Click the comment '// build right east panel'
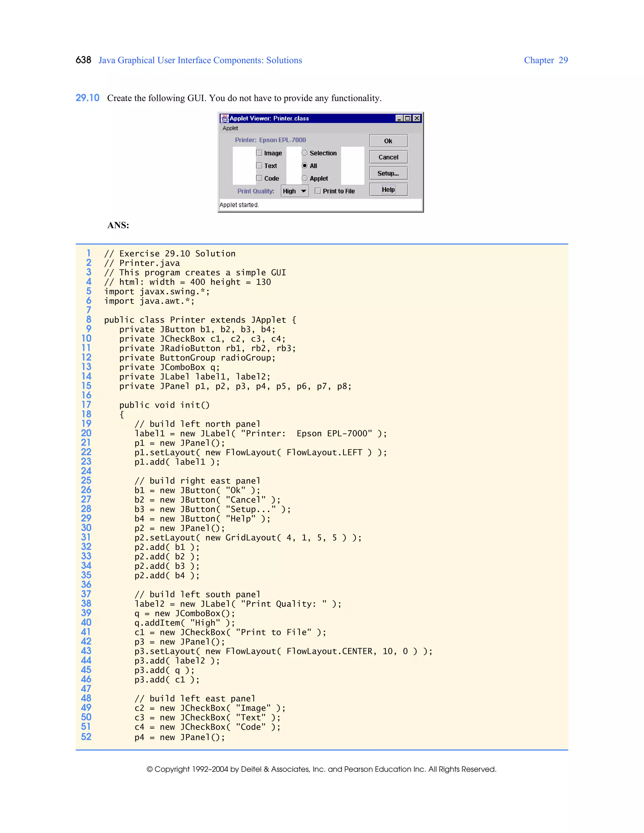The image size is (644, 833). tap(197, 481)
